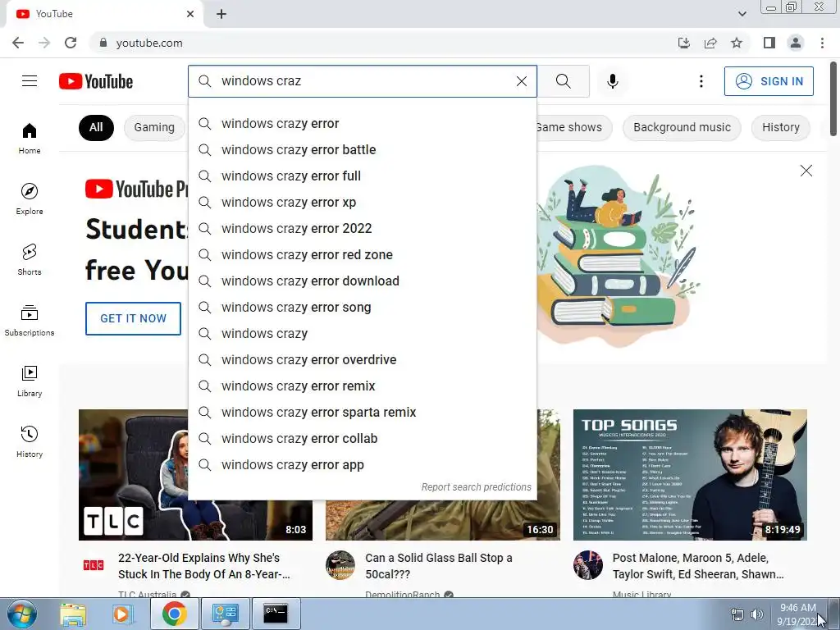Screen dimensions: 840x630
Task: Open a new browser tab
Action: [x=221, y=14]
